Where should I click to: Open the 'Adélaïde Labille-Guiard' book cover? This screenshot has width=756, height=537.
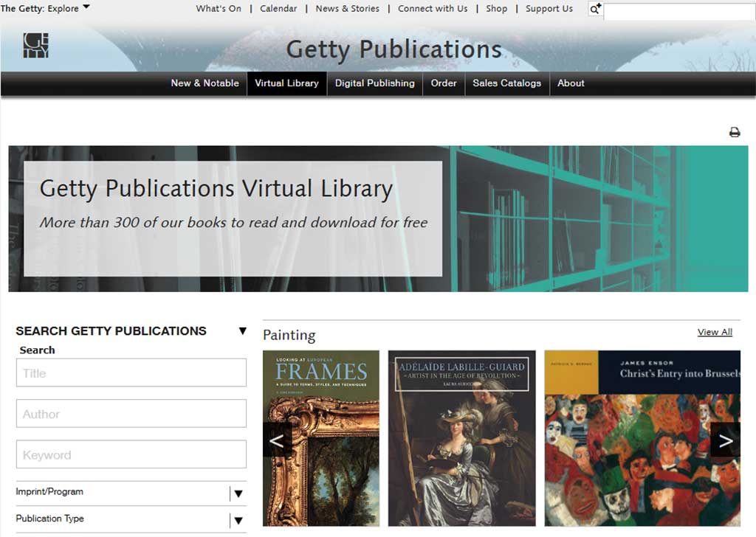point(461,438)
